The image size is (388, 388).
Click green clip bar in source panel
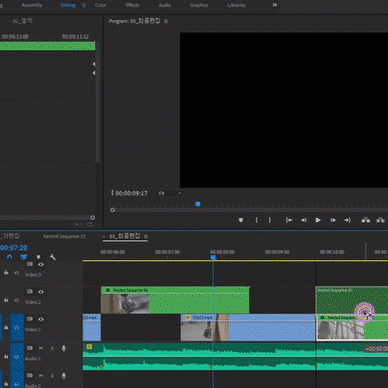click(48, 46)
